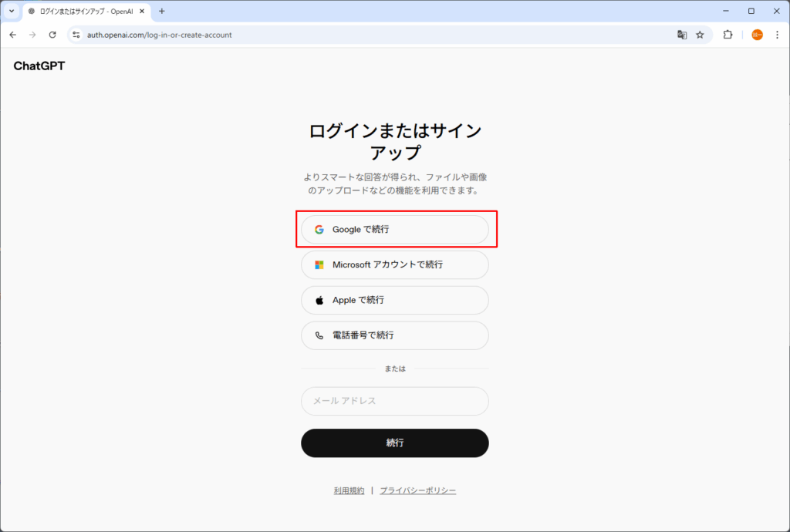This screenshot has width=790, height=532.
Task: Go back to the previous page
Action: [13, 35]
